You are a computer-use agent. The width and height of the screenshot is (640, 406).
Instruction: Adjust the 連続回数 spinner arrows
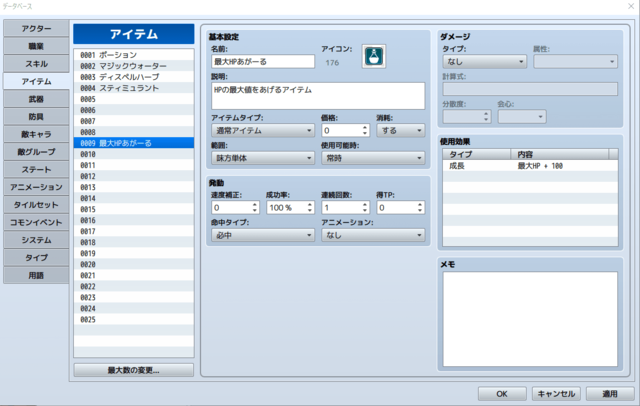click(365, 208)
